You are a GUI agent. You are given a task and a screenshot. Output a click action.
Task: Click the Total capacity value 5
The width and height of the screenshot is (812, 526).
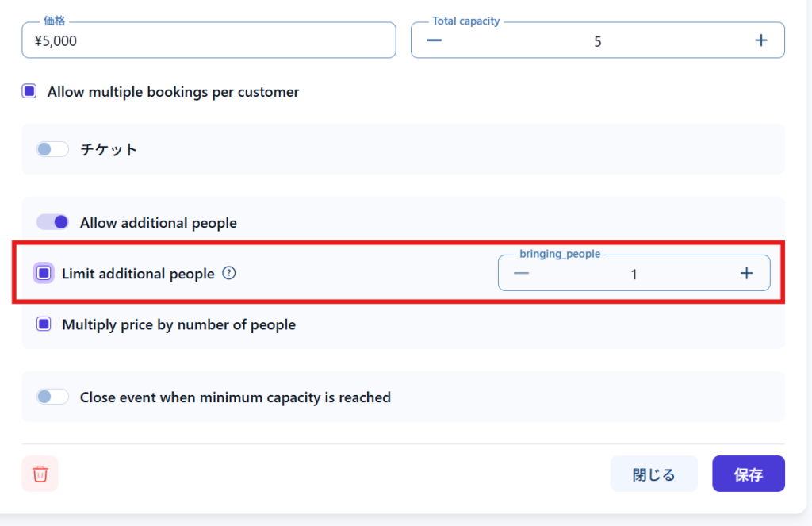click(x=598, y=41)
